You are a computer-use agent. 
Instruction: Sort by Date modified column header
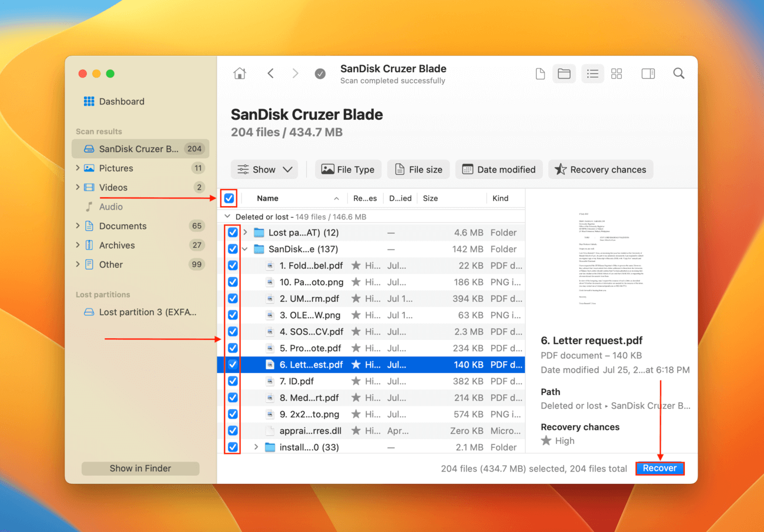click(x=401, y=198)
